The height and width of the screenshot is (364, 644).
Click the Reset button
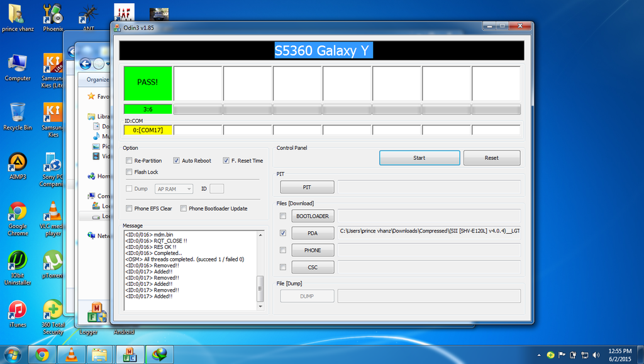pos(491,158)
